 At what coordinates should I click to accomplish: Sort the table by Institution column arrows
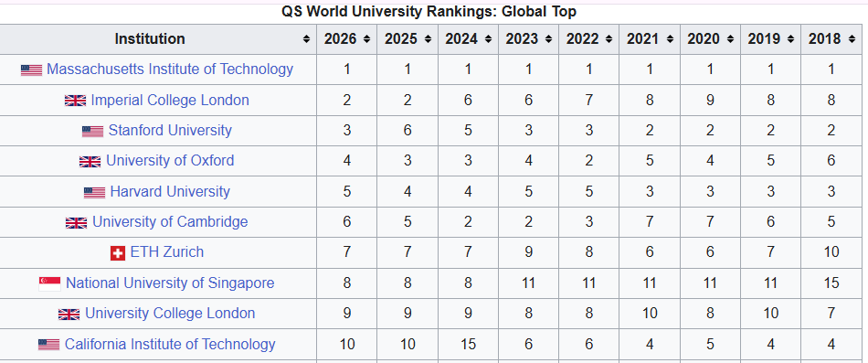tap(306, 39)
